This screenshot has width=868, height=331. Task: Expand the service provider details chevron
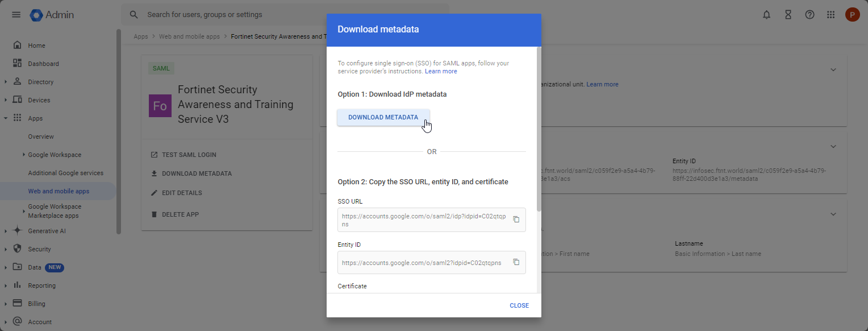[x=833, y=147]
